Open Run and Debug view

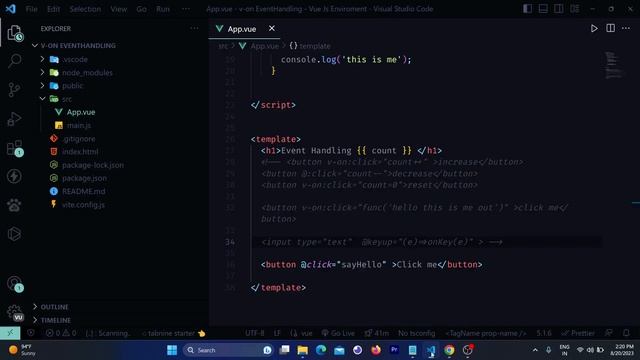coord(14,119)
